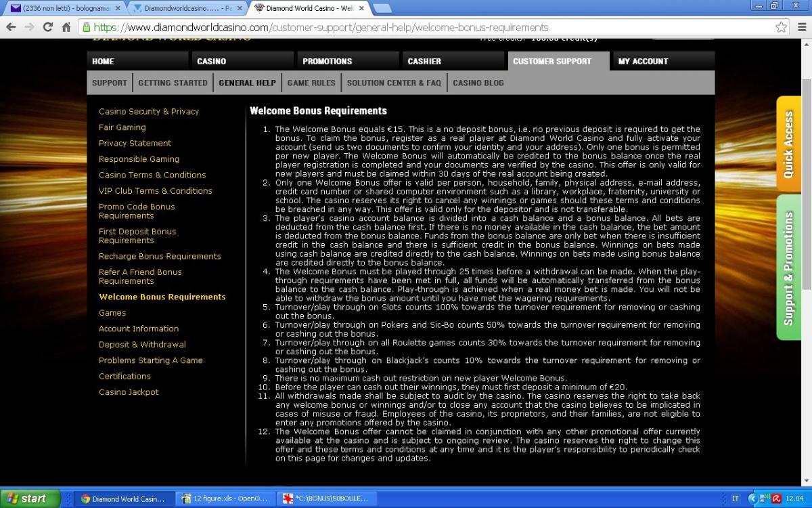Viewport: 812px width, 508px height.
Task: Switch to the '2336 non letti' mail tab
Action: click(62, 8)
